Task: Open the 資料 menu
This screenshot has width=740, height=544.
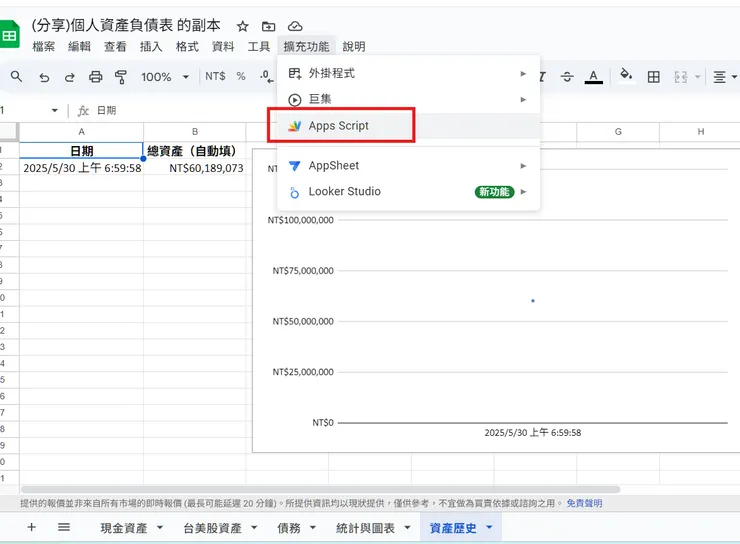Action: [x=223, y=46]
